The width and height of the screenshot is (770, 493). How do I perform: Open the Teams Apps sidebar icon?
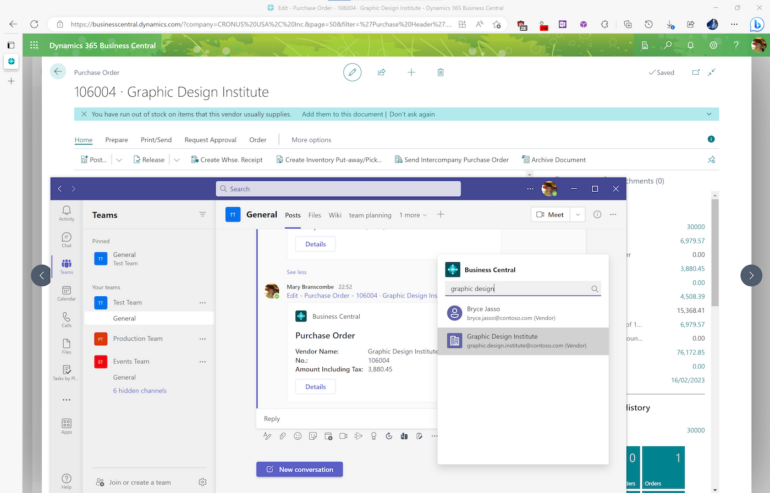pyautogui.click(x=66, y=426)
